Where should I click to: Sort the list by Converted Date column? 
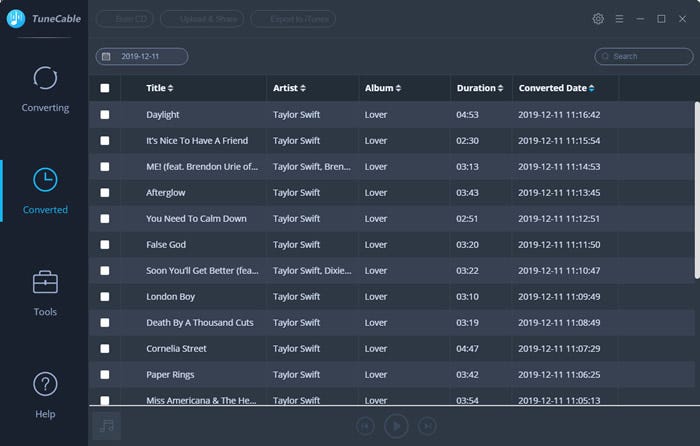pos(557,88)
